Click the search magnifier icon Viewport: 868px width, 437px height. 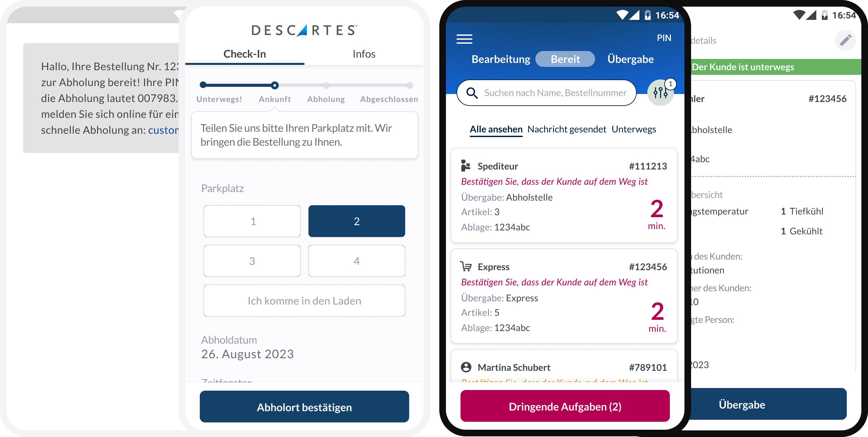point(472,93)
